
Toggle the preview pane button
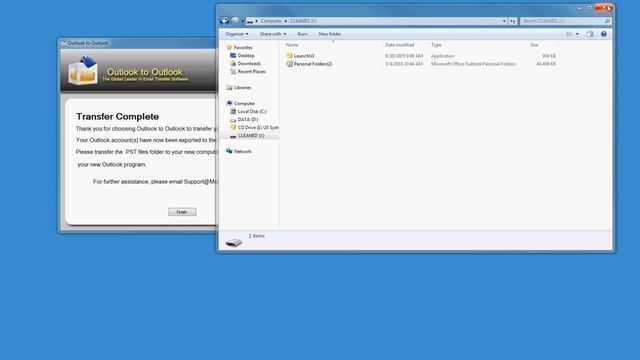click(590, 34)
